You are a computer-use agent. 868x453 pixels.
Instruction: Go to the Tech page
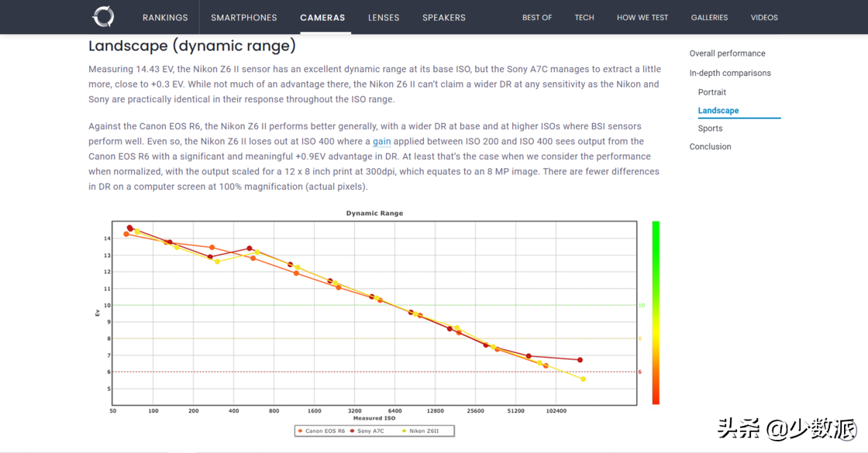[x=584, y=18]
